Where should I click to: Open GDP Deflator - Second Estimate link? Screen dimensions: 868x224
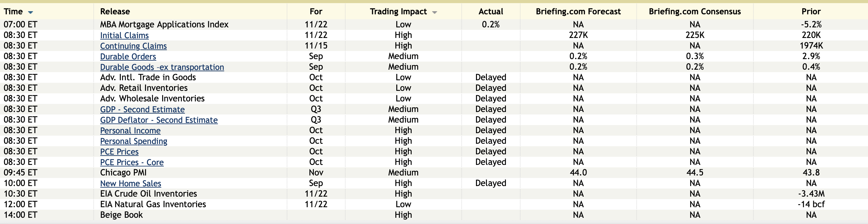[x=159, y=120]
